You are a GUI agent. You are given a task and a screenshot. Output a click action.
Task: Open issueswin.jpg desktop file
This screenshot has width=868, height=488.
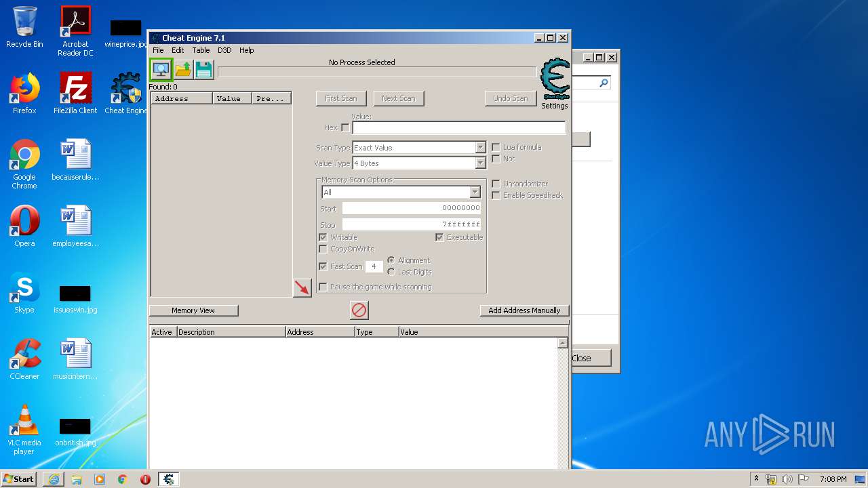pyautogui.click(x=75, y=298)
